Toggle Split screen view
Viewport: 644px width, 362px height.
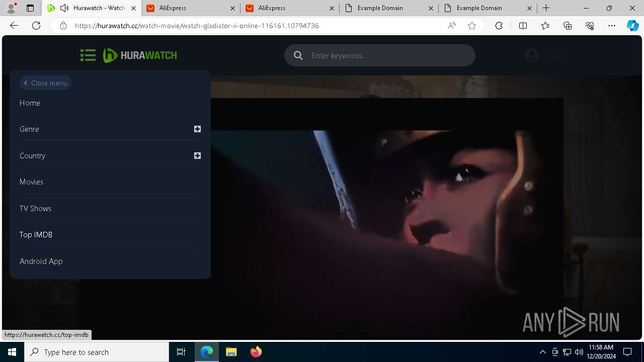click(x=523, y=26)
